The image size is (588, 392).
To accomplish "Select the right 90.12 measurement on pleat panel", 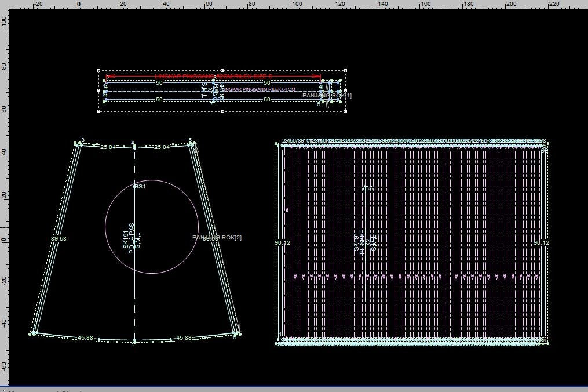I will pyautogui.click(x=541, y=243).
